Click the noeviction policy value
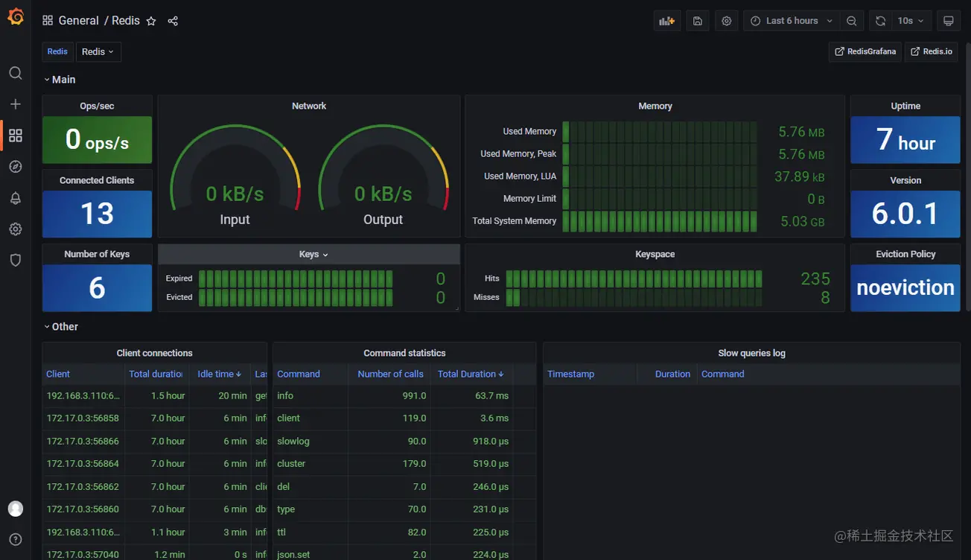971x560 pixels. tap(905, 287)
